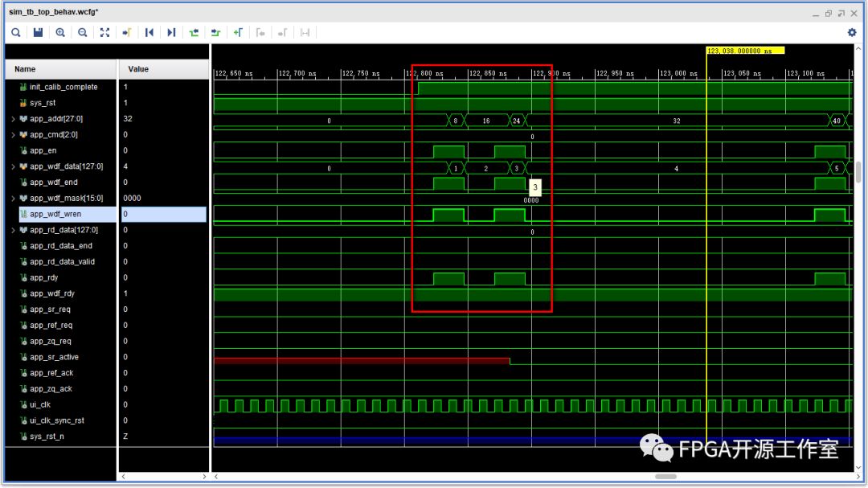Open waveform settings gear
Viewport: 868px width, 488px height.
click(852, 32)
